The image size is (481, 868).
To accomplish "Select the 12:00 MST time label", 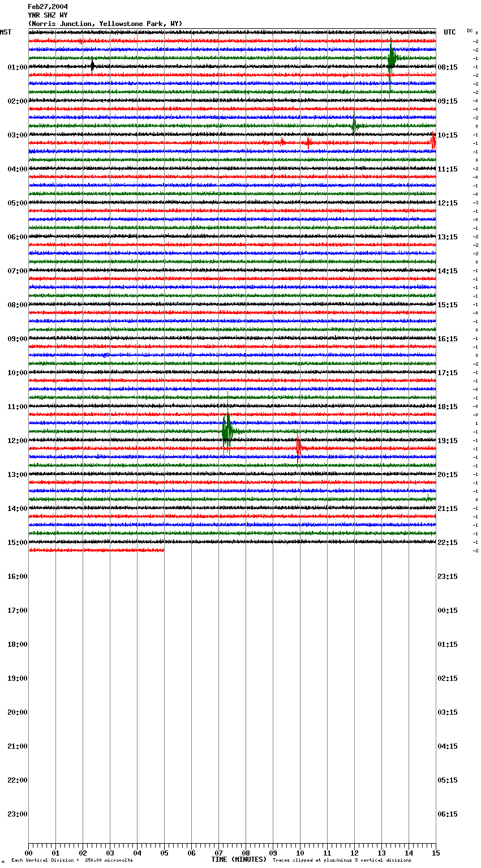I will click(x=18, y=441).
